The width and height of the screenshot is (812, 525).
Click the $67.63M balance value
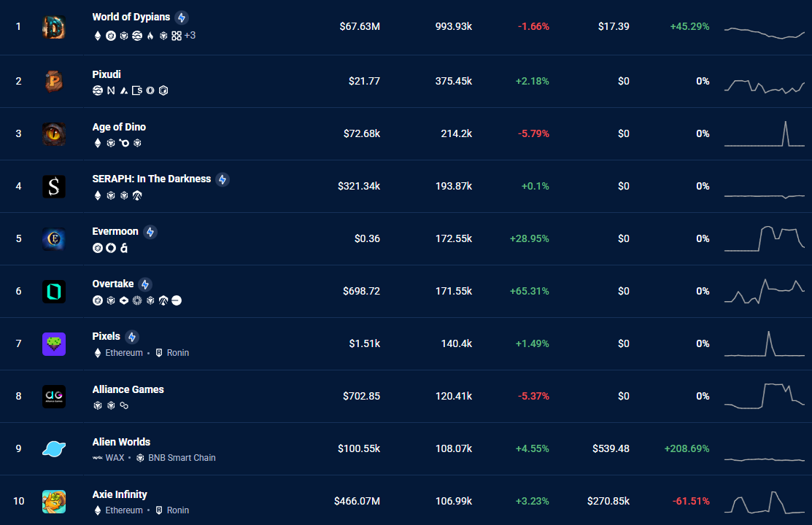coord(360,26)
